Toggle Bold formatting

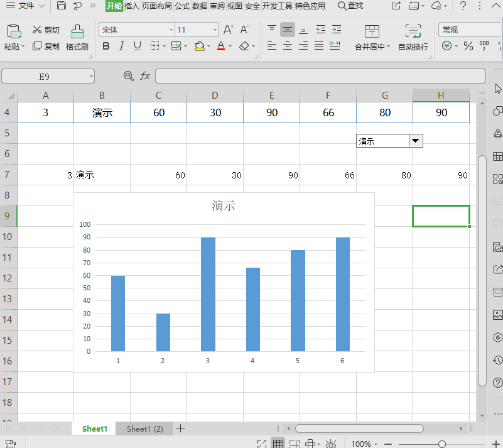tap(106, 46)
